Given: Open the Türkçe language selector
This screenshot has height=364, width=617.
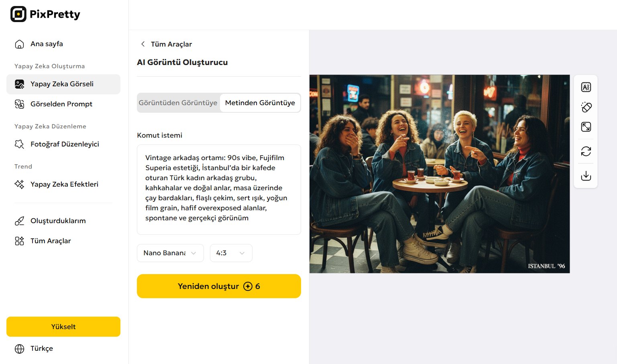Looking at the screenshot, I should [x=41, y=349].
